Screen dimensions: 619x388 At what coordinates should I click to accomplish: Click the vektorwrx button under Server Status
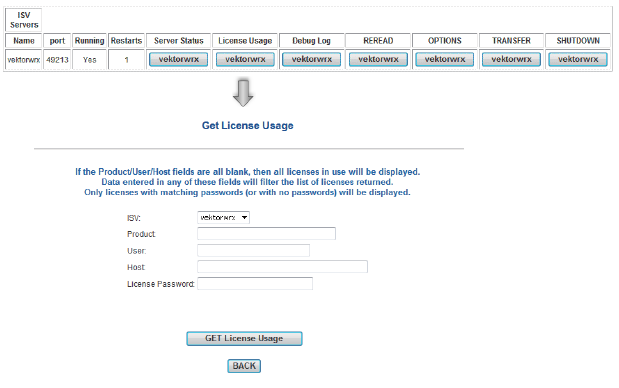[x=178, y=60]
